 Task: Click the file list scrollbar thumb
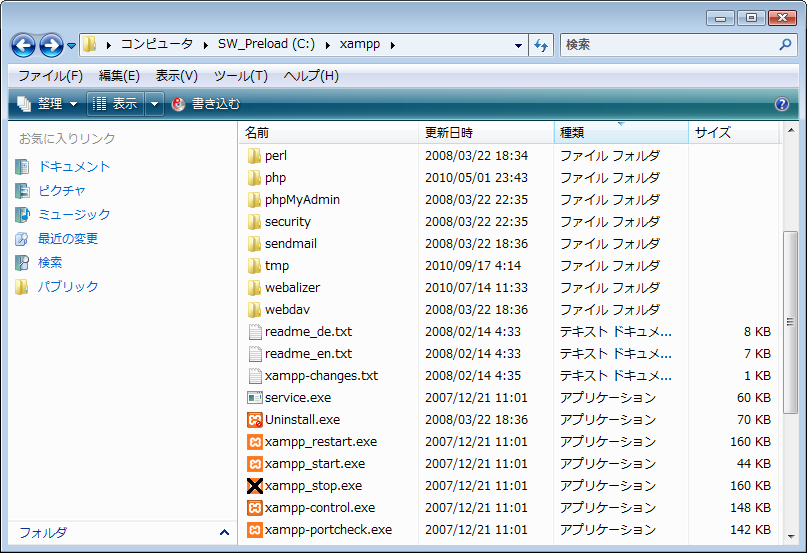[x=790, y=322]
